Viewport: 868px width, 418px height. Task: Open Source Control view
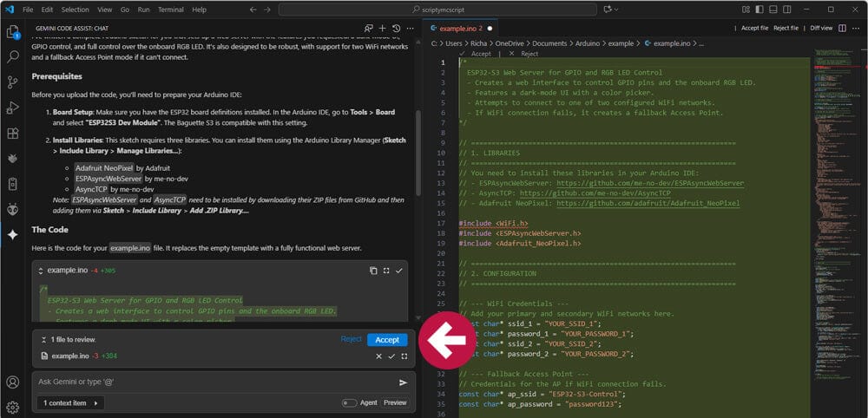(12, 82)
